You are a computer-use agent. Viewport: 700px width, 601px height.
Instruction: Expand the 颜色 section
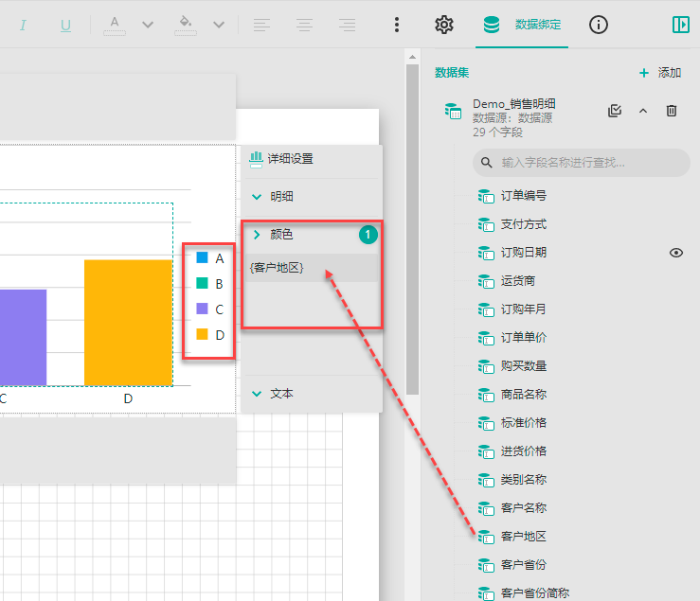point(256,234)
